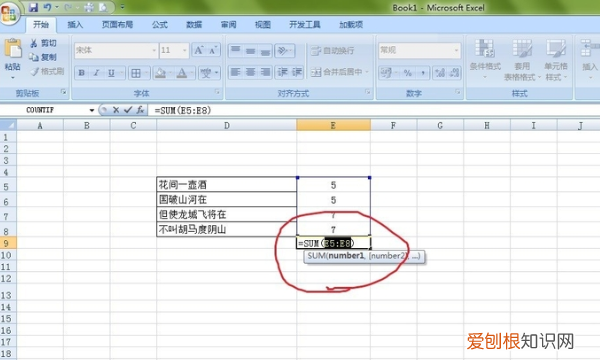Screen dimensions: 600x360
Task: Switch to 插入 tab
Action: 75,25
